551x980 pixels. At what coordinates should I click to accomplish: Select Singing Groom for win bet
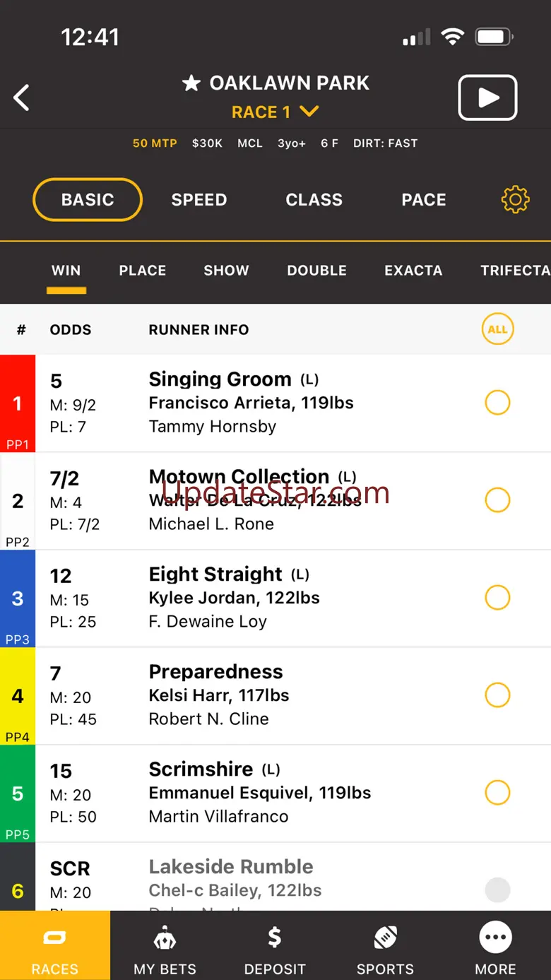pyautogui.click(x=497, y=403)
